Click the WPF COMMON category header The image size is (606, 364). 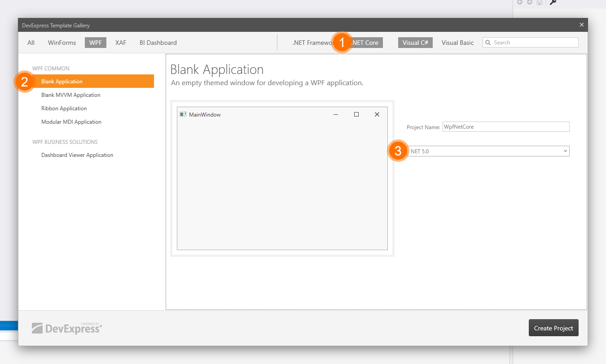point(51,69)
